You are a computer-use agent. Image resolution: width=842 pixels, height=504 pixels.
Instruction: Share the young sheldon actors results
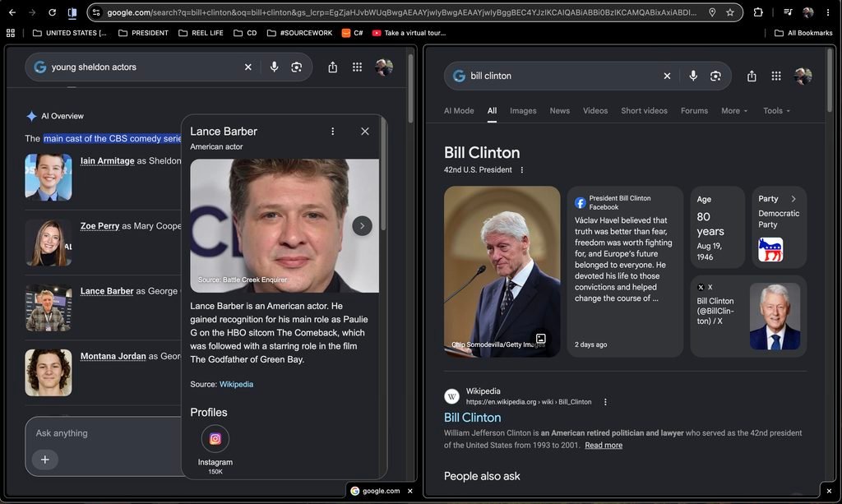pos(332,67)
